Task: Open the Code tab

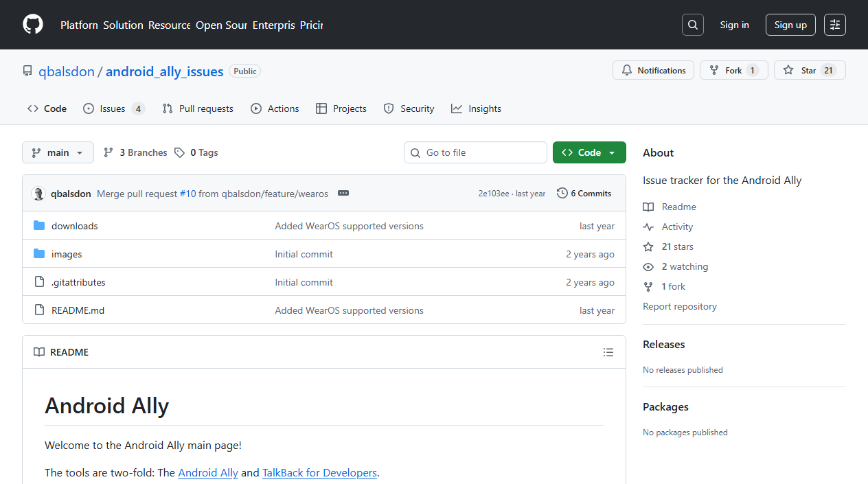Action: 47,108
